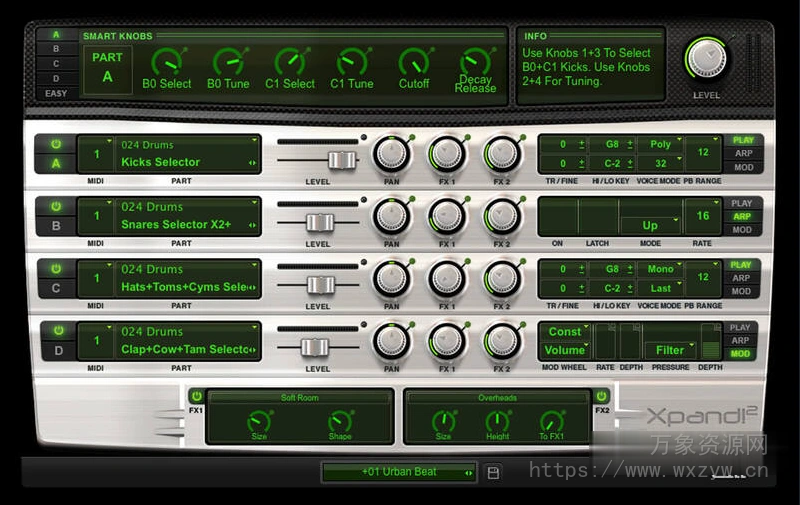Click the Pan knob for part C
This screenshot has height=505, width=800.
391,279
